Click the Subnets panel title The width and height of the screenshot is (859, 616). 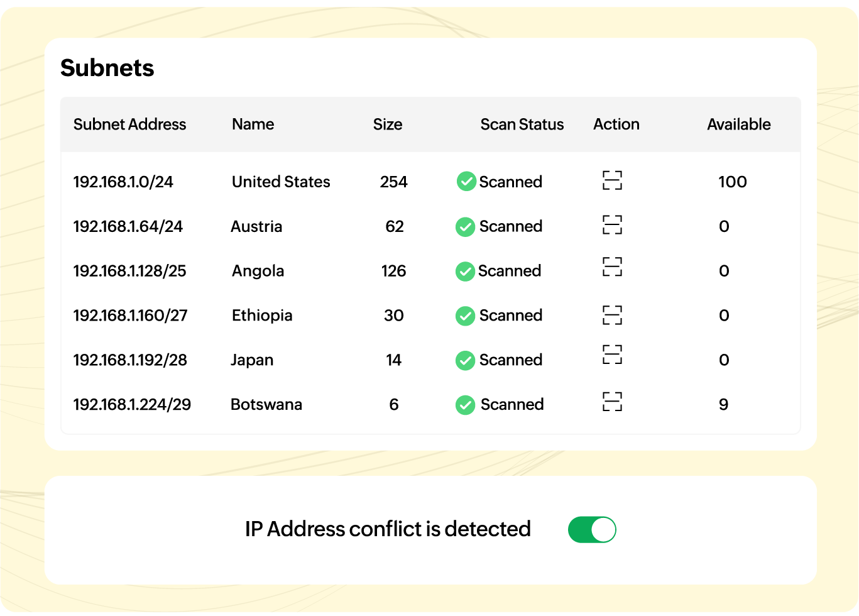[107, 68]
